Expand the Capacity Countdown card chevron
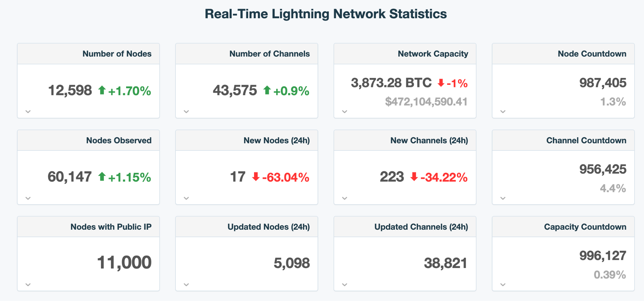Screen dimensions: 644x301 (x=503, y=285)
